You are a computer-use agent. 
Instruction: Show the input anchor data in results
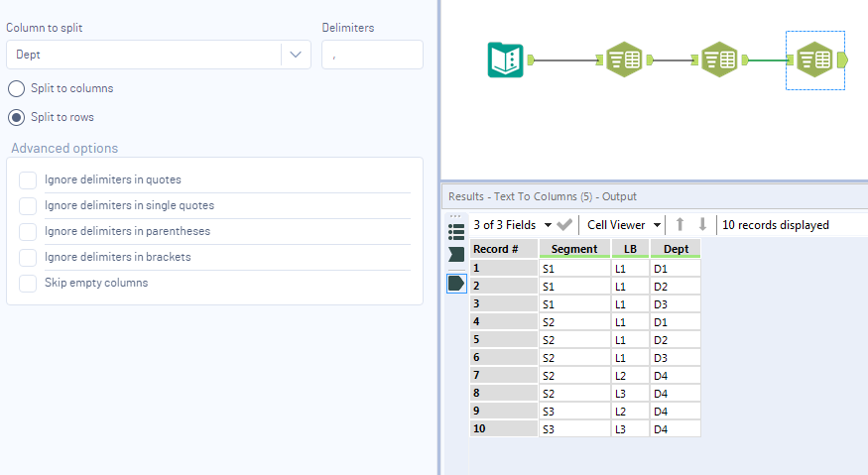tap(456, 255)
